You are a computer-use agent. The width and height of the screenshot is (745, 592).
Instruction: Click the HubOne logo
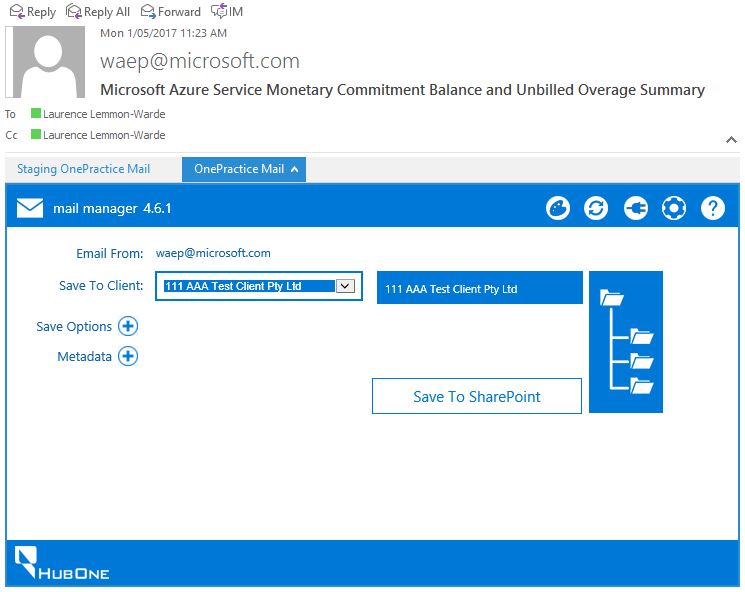coord(62,563)
